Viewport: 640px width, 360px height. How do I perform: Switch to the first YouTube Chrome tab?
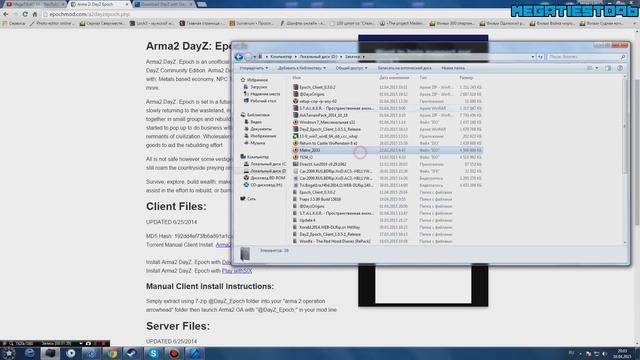[x=35, y=4]
